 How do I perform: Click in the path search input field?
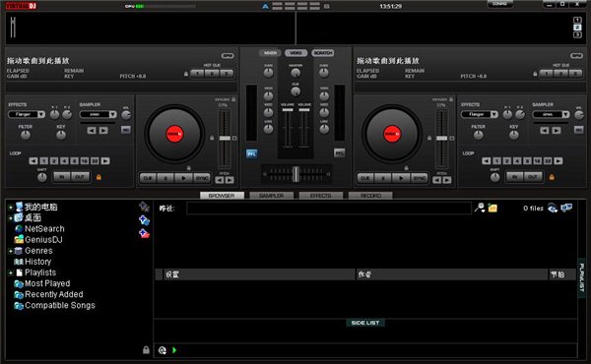point(329,209)
